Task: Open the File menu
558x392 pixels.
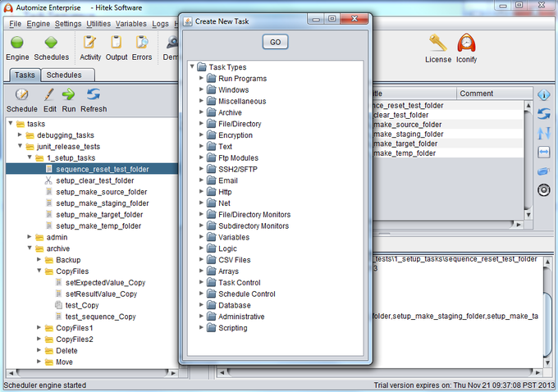Action: tap(15, 24)
